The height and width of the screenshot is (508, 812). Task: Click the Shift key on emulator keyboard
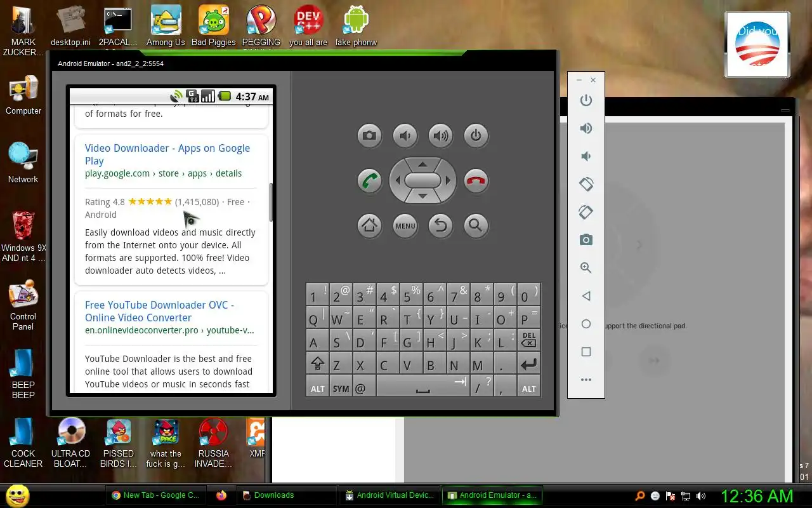[317, 364]
